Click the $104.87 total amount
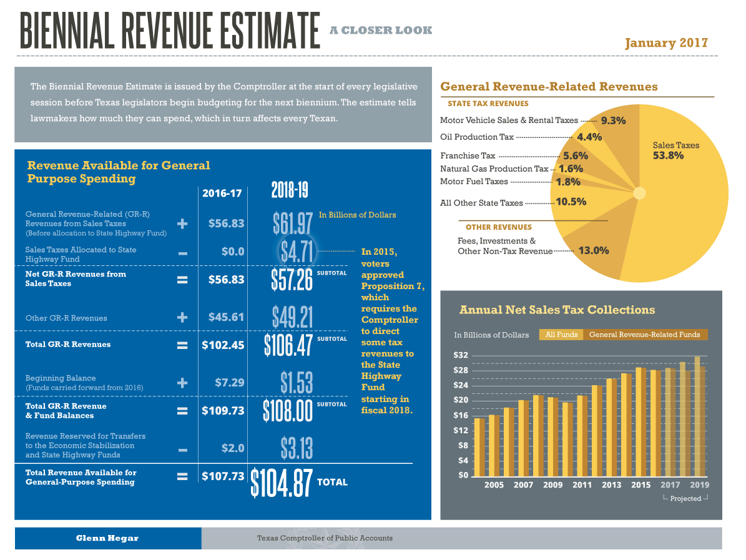 coord(281,481)
